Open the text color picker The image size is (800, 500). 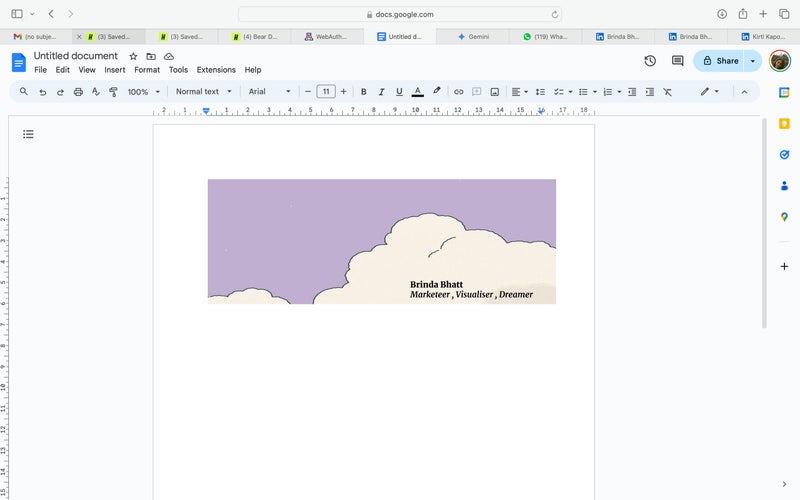pos(417,92)
